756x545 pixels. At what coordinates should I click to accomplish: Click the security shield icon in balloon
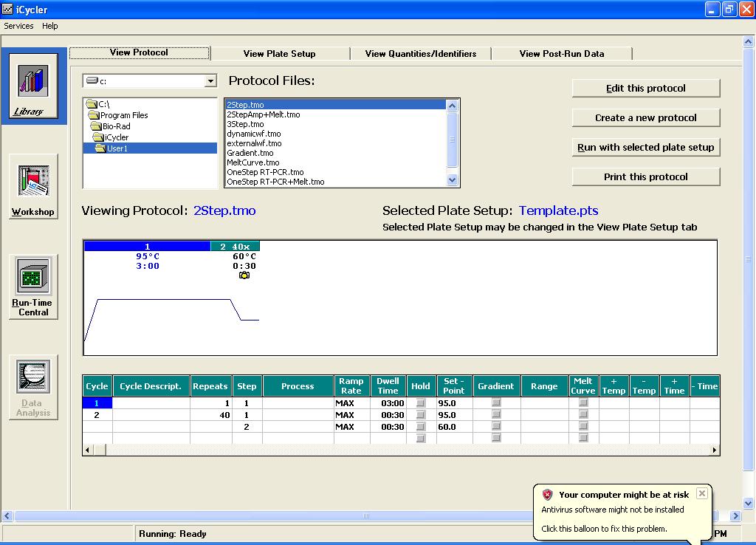547,494
